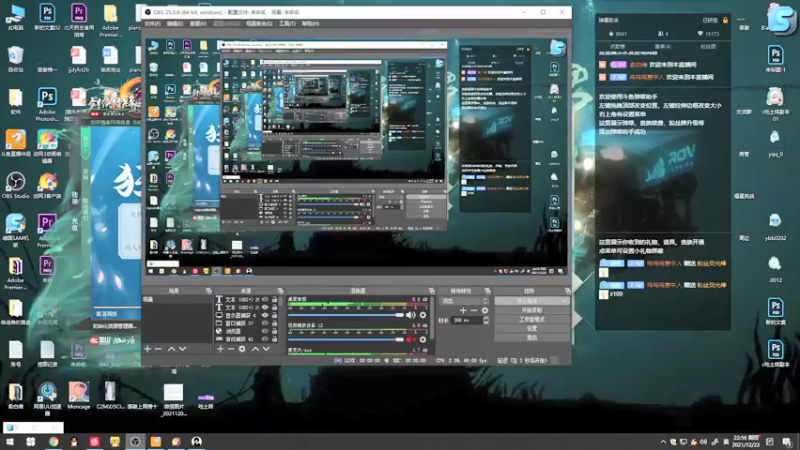Move source down in sources list
Screen dimensions: 800x450
pos(266,349)
